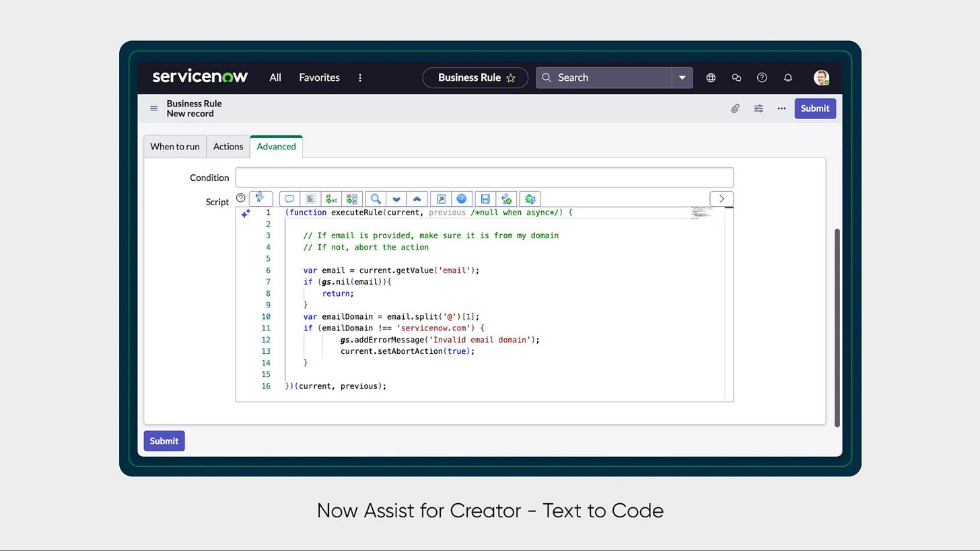Image resolution: width=980 pixels, height=551 pixels.
Task: Open the Favorites menu
Action: (319, 77)
